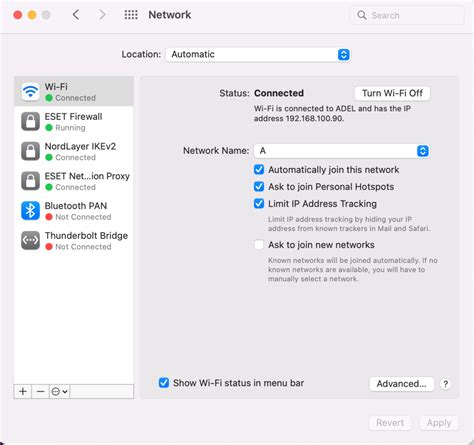
Task: Select the NordLayer IKEv2 text label
Action: (x=80, y=146)
